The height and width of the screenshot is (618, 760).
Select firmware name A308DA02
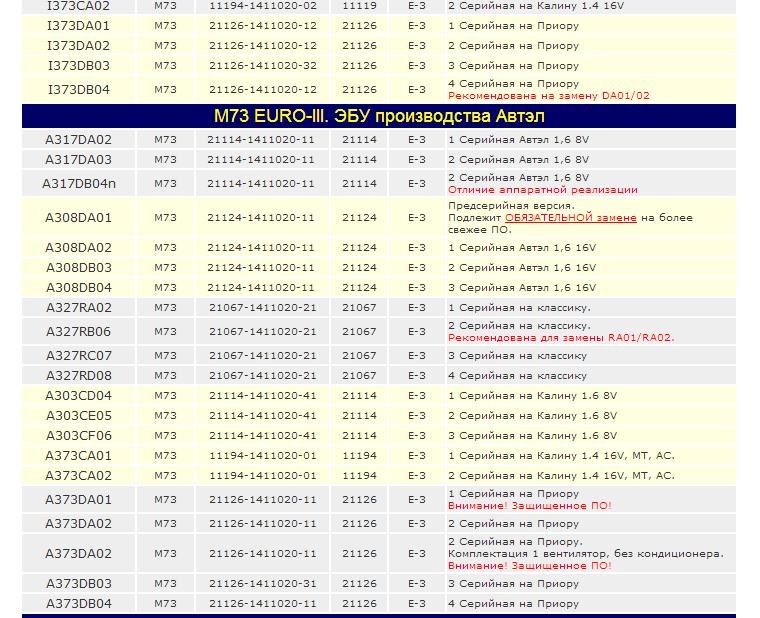coord(79,248)
